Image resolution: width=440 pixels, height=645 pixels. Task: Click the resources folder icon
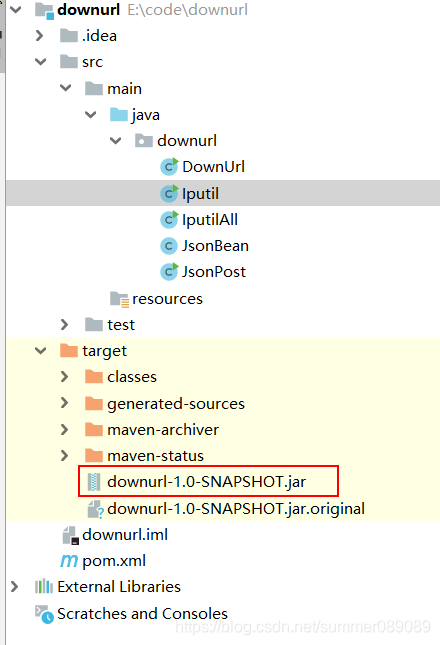coord(120,299)
